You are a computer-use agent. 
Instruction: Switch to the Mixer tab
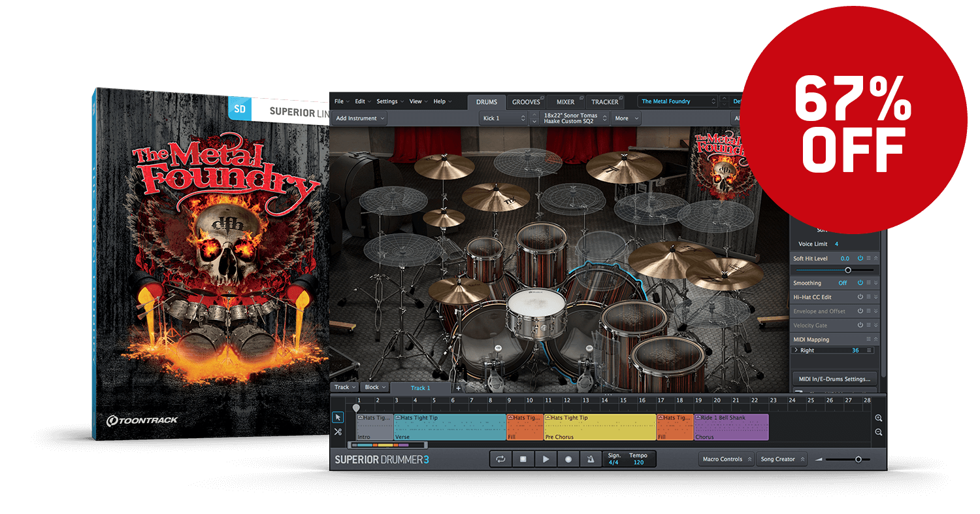click(x=565, y=102)
